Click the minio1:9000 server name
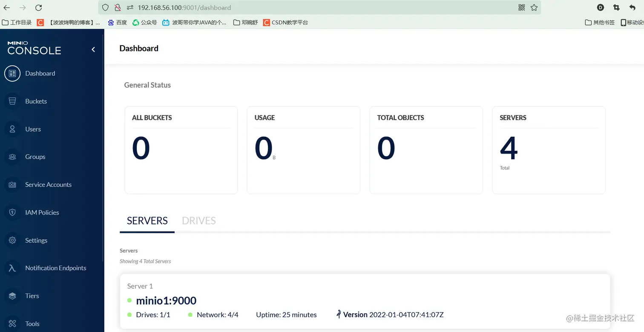Image resolution: width=644 pixels, height=332 pixels. [x=166, y=301]
